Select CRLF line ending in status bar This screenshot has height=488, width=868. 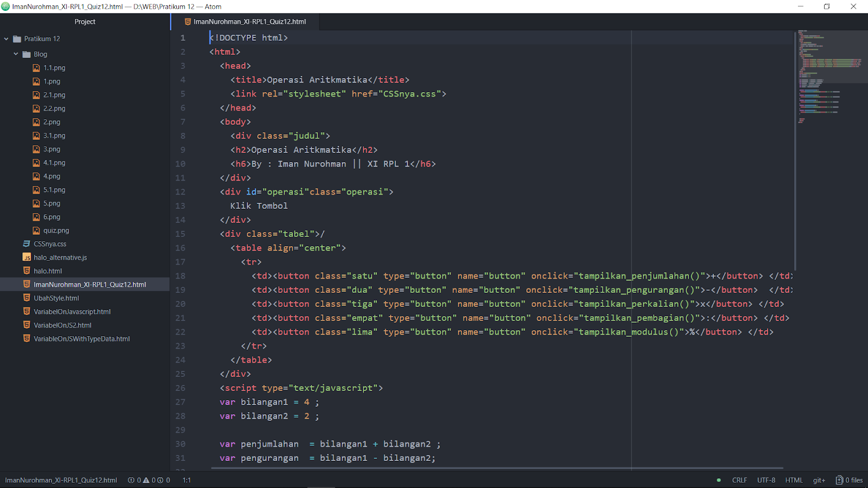[x=739, y=480]
